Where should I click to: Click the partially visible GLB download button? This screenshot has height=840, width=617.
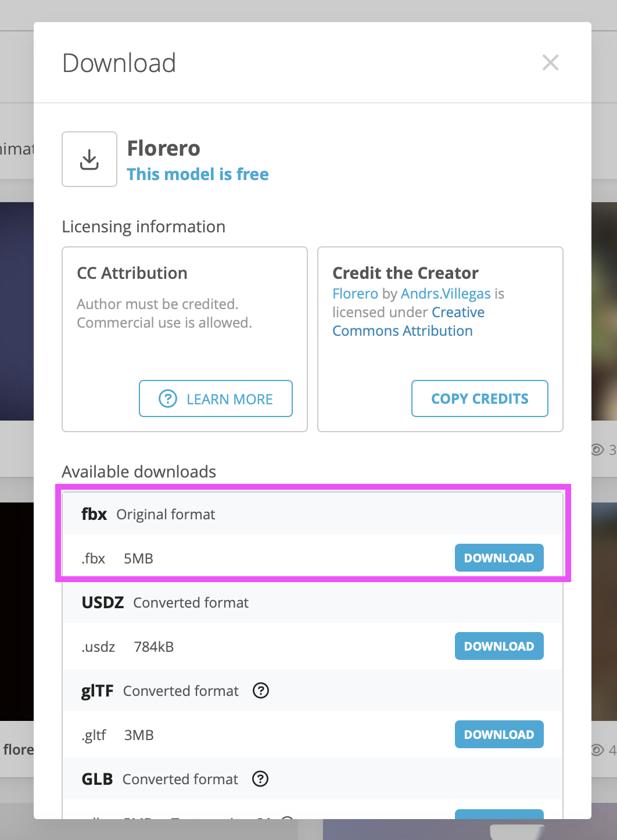[x=498, y=814]
